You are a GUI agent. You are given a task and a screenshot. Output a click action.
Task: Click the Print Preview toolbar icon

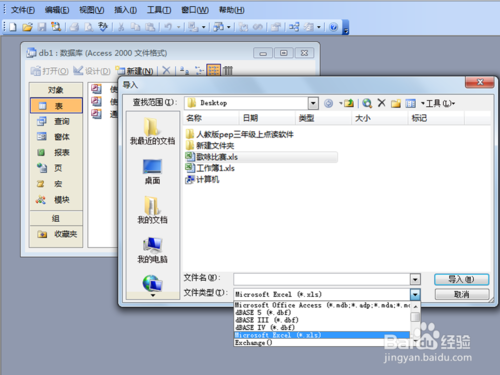[88, 27]
